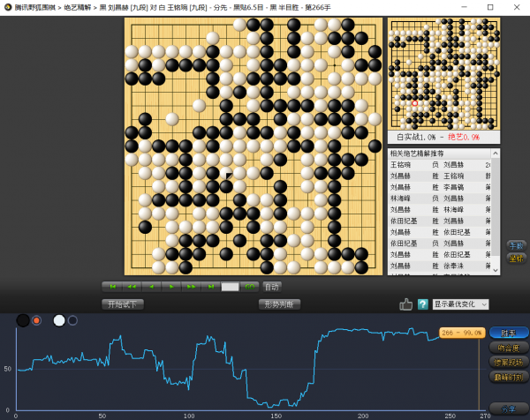The height and width of the screenshot is (420, 530).
Task: Jump to the first move of the game
Action: click(x=111, y=287)
